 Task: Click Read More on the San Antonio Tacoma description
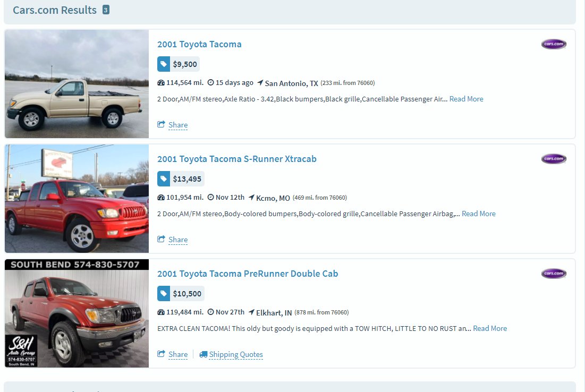coord(467,99)
